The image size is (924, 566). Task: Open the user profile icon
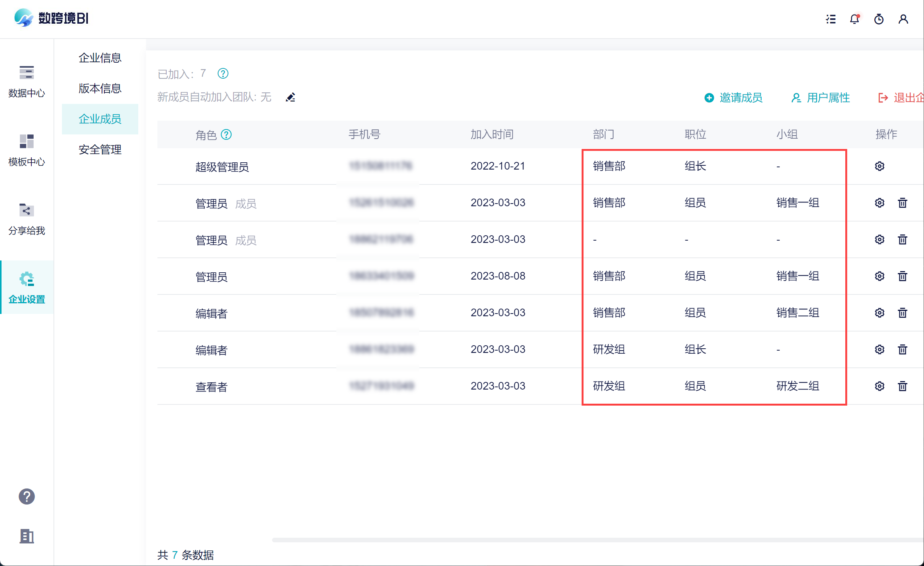click(x=903, y=19)
